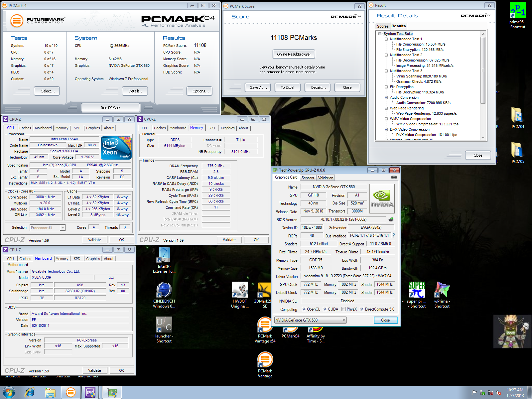Collapse the Web Page Rendering node
Viewport: 532px width, 399px height.
[x=386, y=108]
